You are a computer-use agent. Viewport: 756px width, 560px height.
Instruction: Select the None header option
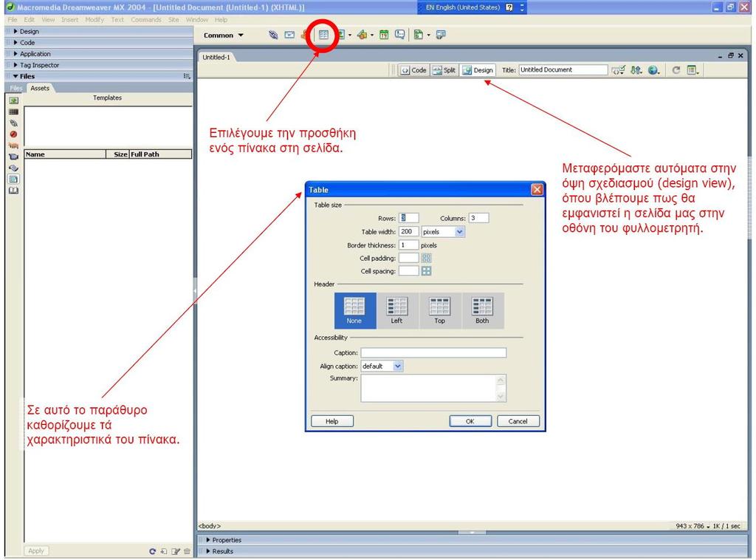coord(355,310)
